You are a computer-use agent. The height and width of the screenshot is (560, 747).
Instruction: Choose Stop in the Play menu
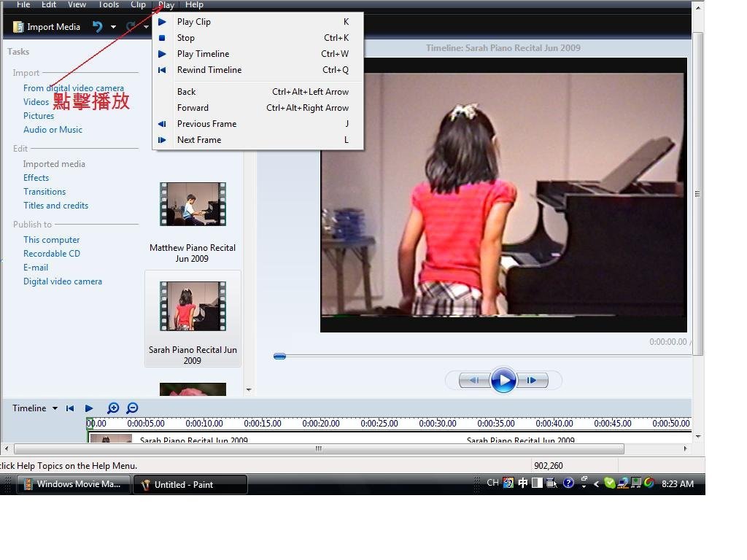(186, 38)
